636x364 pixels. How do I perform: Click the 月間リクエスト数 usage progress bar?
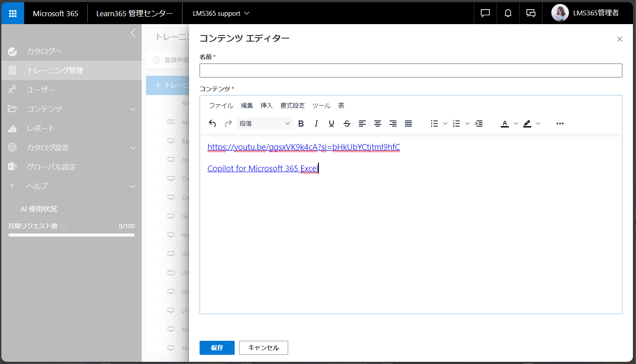click(x=71, y=235)
